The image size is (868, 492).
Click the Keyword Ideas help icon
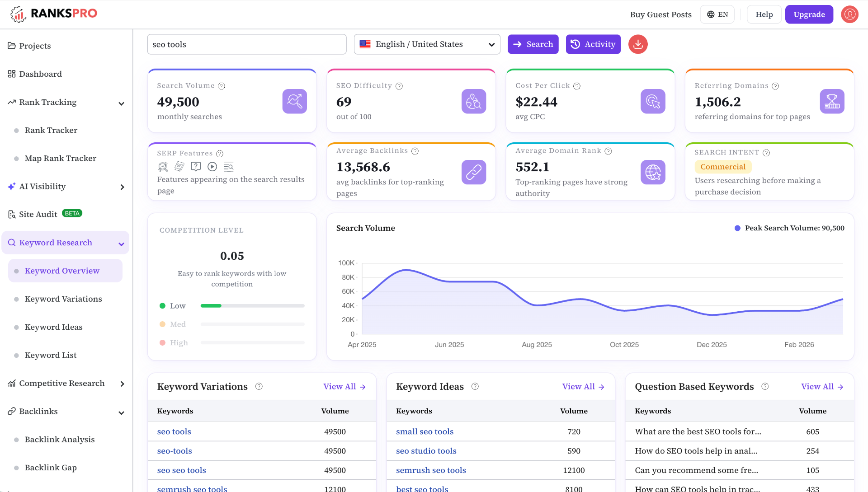coord(475,386)
